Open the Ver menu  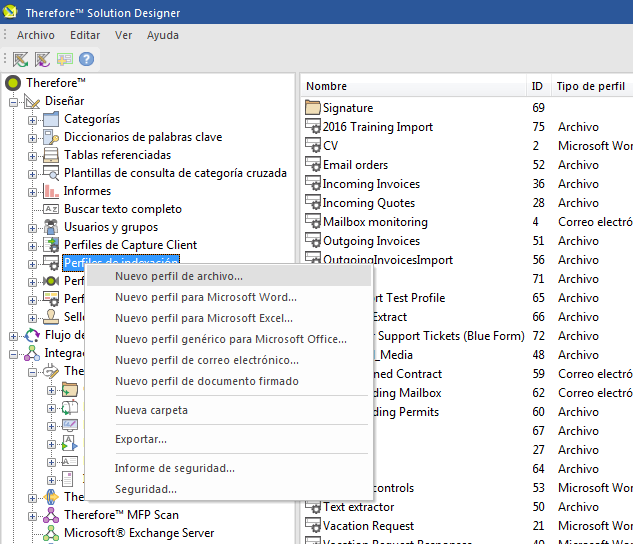pos(123,36)
